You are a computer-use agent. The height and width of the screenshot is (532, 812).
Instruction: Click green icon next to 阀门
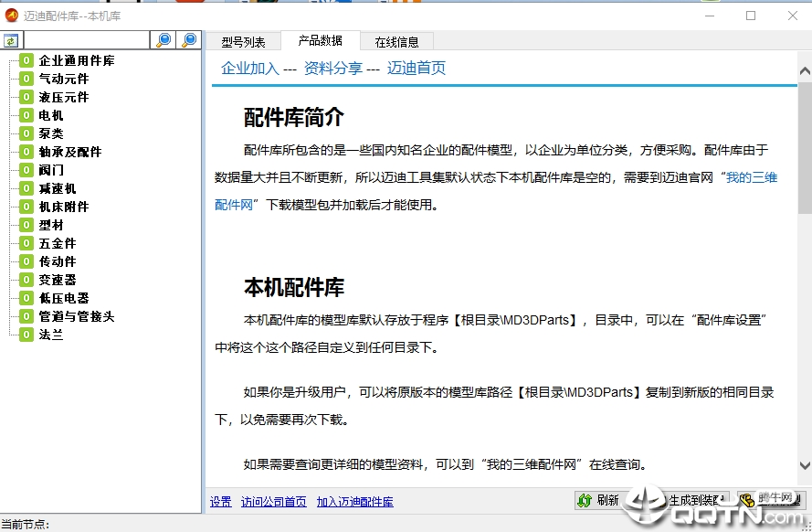[26, 170]
